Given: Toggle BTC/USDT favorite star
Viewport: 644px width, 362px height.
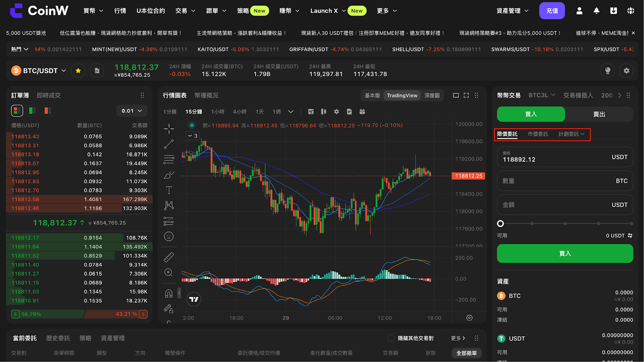Looking at the screenshot, I should tap(78, 71).
